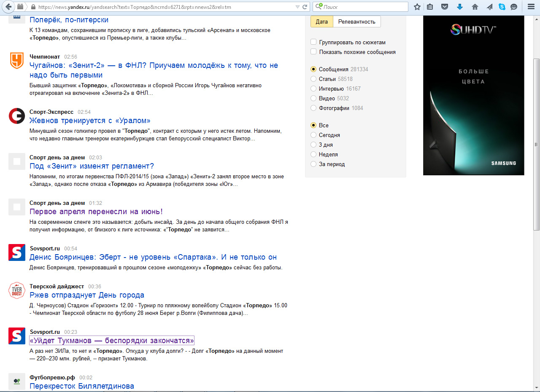540x392 pixels.
Task: Click source name Тверской дайджест
Action: coord(57,286)
